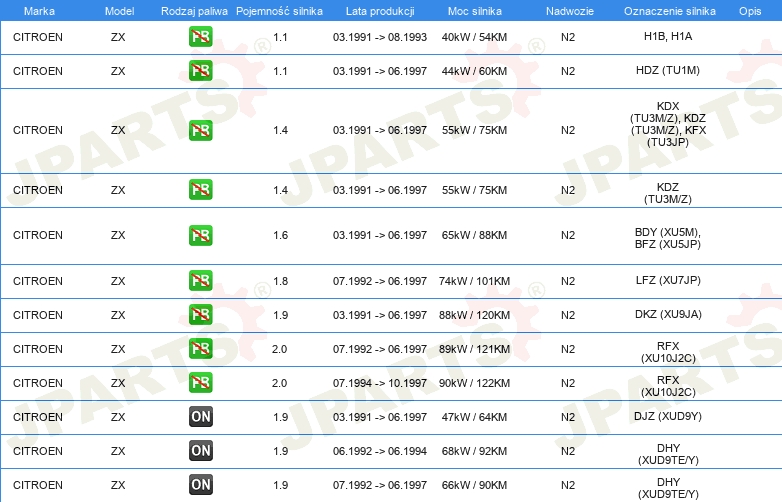Image resolution: width=782 pixels, height=502 pixels.
Task: Click ZX model in the 74kW / 101KM row
Action: (118, 281)
